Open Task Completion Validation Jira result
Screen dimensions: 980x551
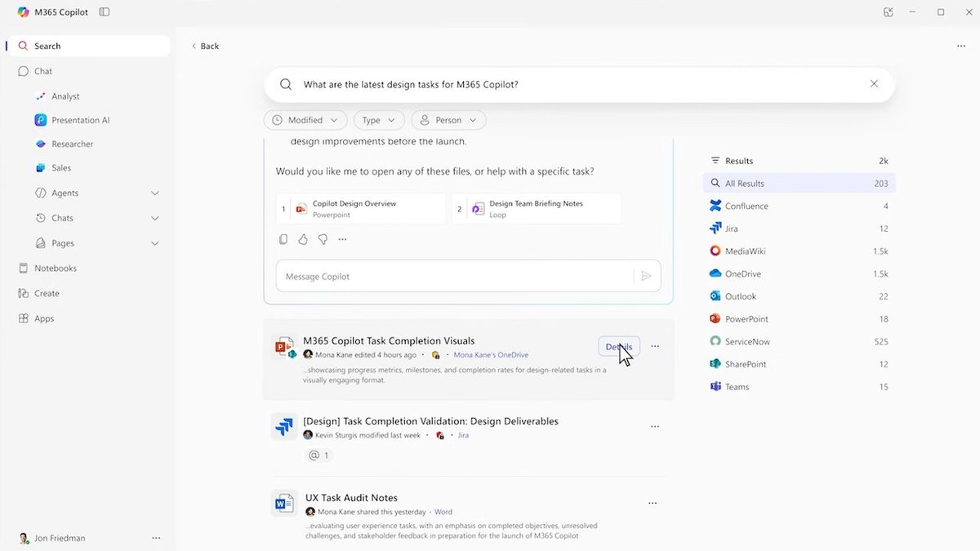[x=430, y=422]
